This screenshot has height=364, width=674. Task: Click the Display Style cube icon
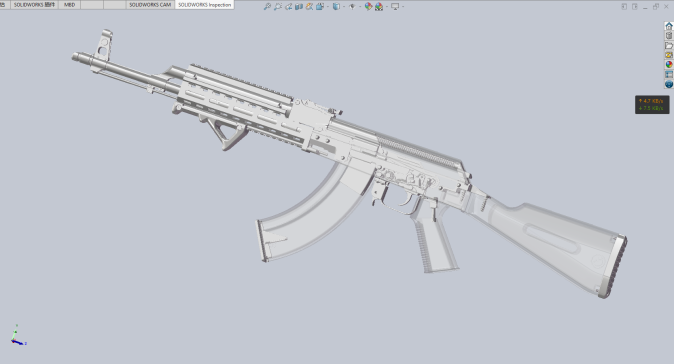[336, 6]
